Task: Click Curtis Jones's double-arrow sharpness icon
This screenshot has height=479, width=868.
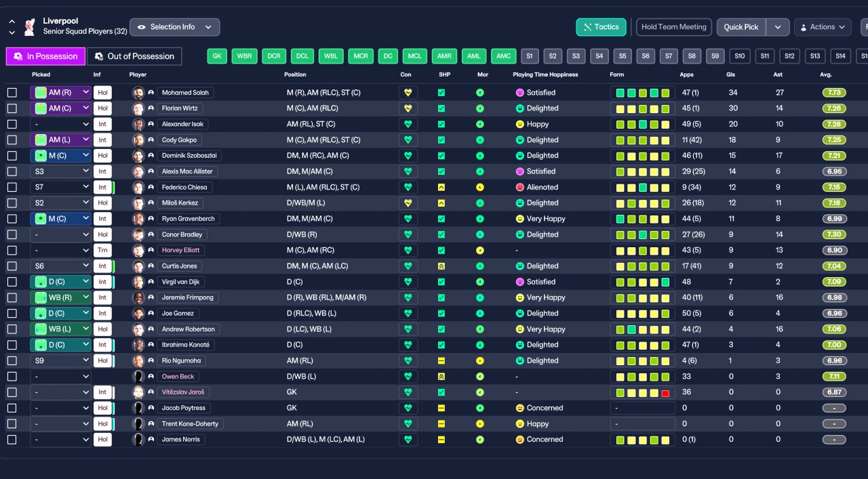Action: point(441,266)
